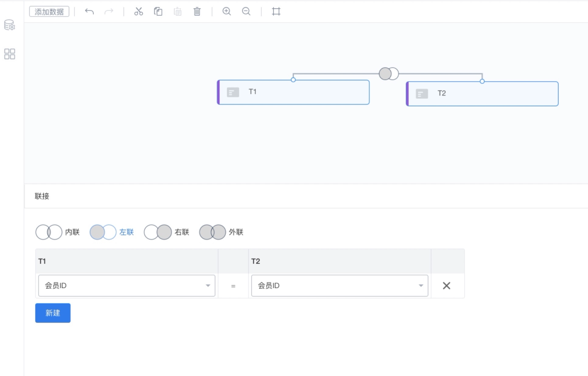This screenshot has width=588, height=376.
Task: Click the copy icon in toolbar
Action: [x=158, y=12]
